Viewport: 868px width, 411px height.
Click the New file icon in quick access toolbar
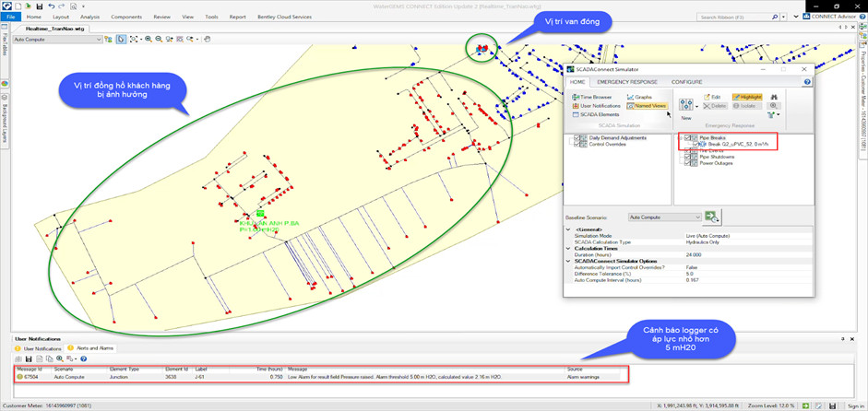point(18,6)
